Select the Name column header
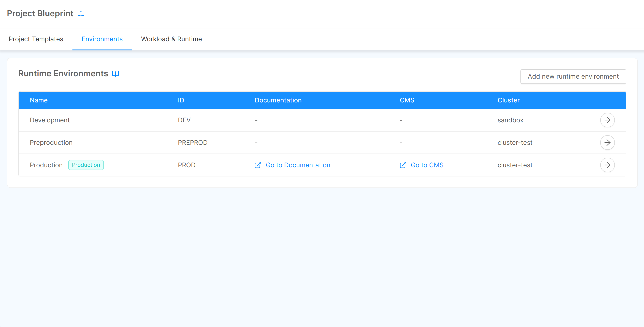Image resolution: width=644 pixels, height=327 pixels. (39, 100)
